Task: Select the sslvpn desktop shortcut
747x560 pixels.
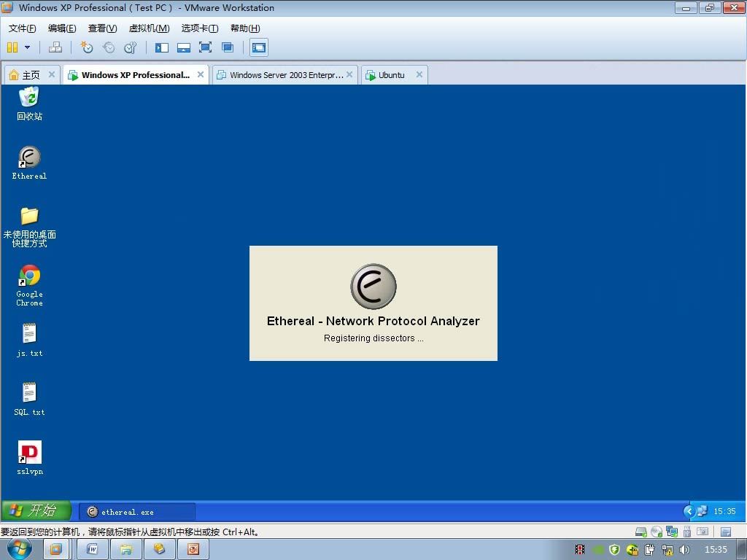Action: [29, 458]
